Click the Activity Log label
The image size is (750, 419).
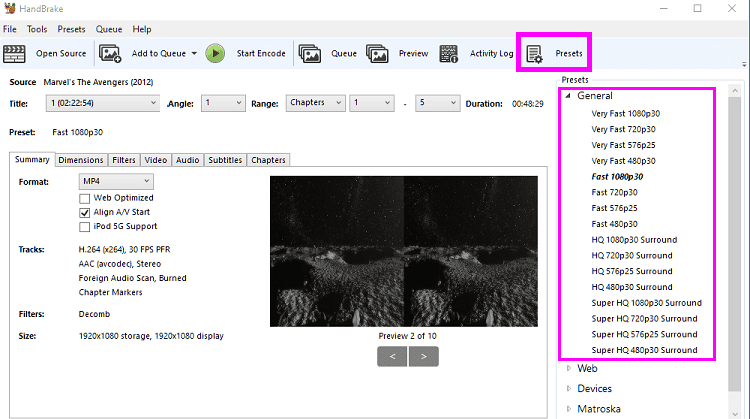click(x=491, y=54)
